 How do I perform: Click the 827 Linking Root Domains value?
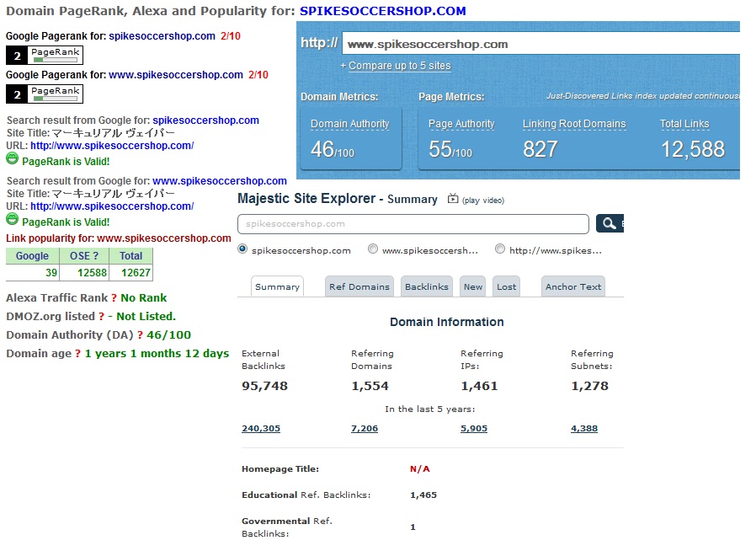[540, 149]
